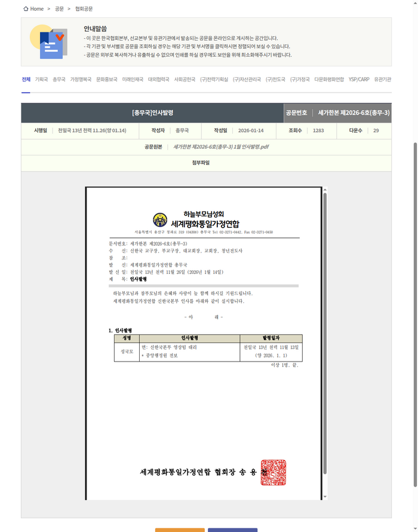418x532 pixels.
Task: Click the [총무국]인사발령 title text
Action: click(152, 112)
